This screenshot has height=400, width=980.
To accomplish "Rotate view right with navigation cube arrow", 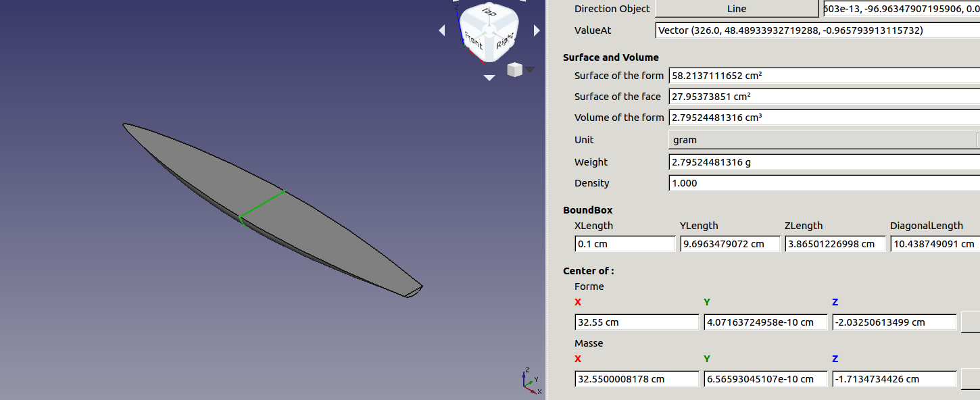I will tap(537, 31).
